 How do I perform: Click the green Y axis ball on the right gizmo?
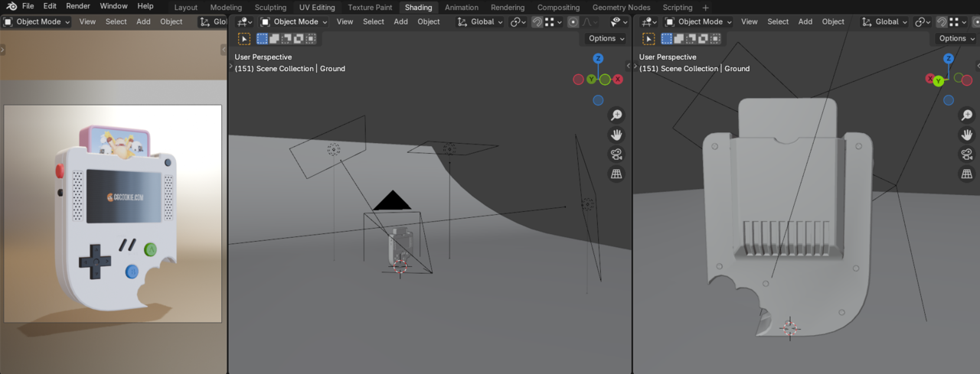point(939,80)
